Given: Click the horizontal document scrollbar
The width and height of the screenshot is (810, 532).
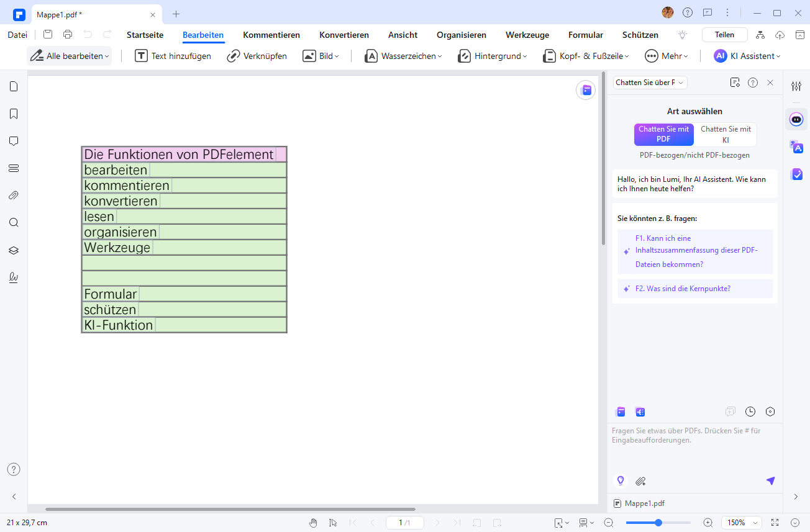Looking at the screenshot, I should pyautogui.click(x=230, y=509).
